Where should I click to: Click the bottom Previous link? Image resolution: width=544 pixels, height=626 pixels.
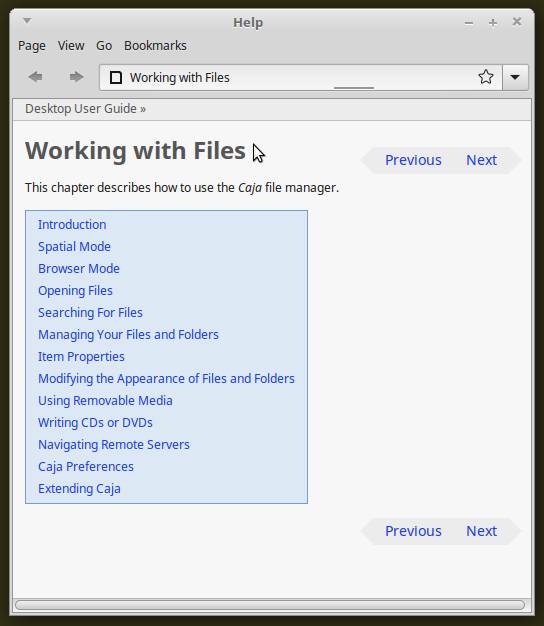[x=413, y=531]
